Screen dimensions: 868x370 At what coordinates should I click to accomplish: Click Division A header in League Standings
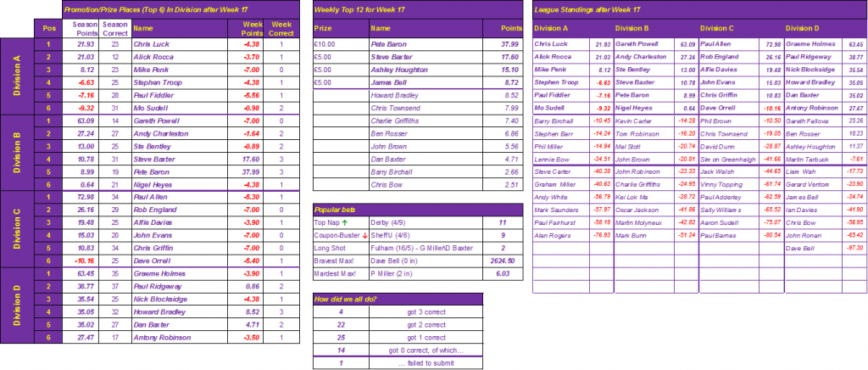[551, 28]
